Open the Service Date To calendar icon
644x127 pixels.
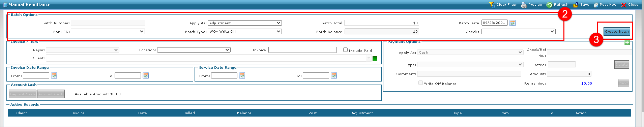pyautogui.click(x=334, y=75)
